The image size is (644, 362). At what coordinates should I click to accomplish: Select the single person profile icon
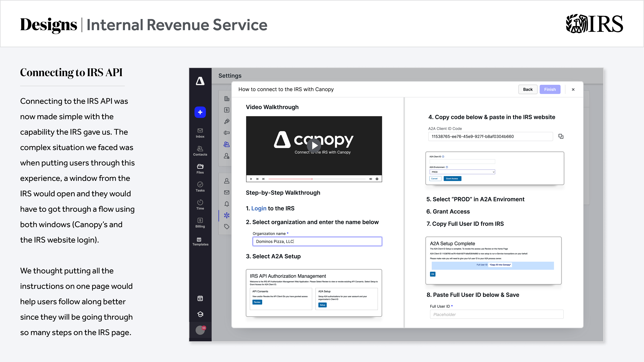(227, 181)
